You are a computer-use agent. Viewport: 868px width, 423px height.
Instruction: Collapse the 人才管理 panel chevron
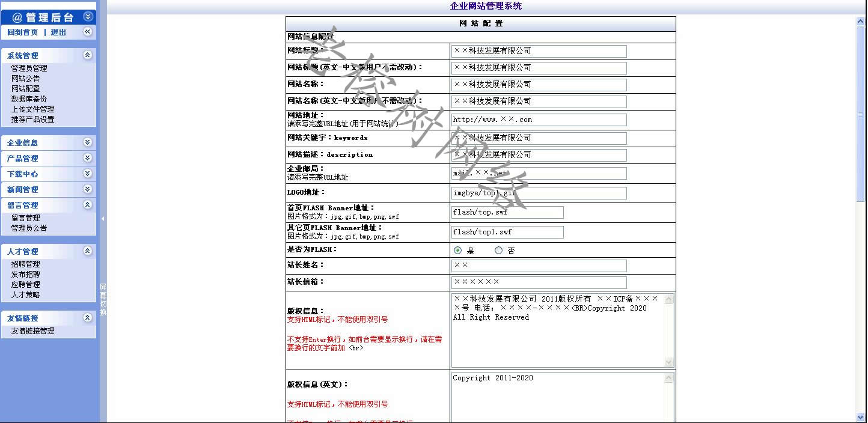88,251
